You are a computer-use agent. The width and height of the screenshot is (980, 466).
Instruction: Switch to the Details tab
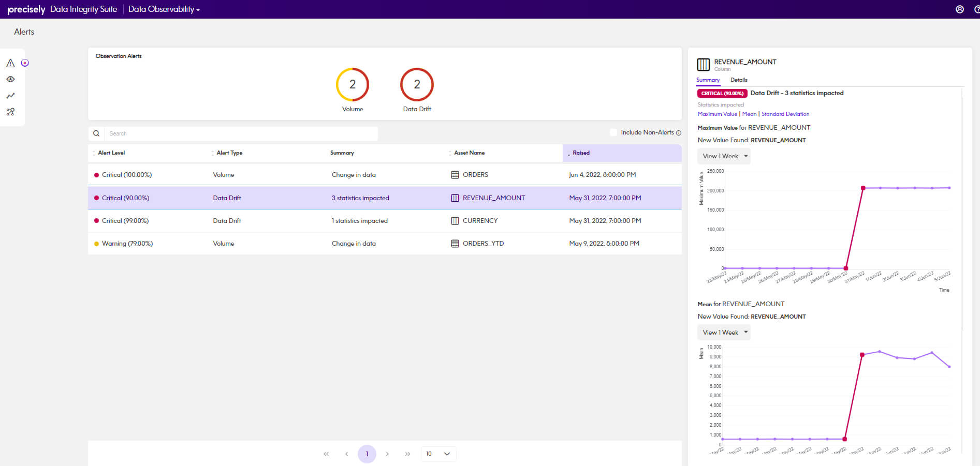coord(739,80)
